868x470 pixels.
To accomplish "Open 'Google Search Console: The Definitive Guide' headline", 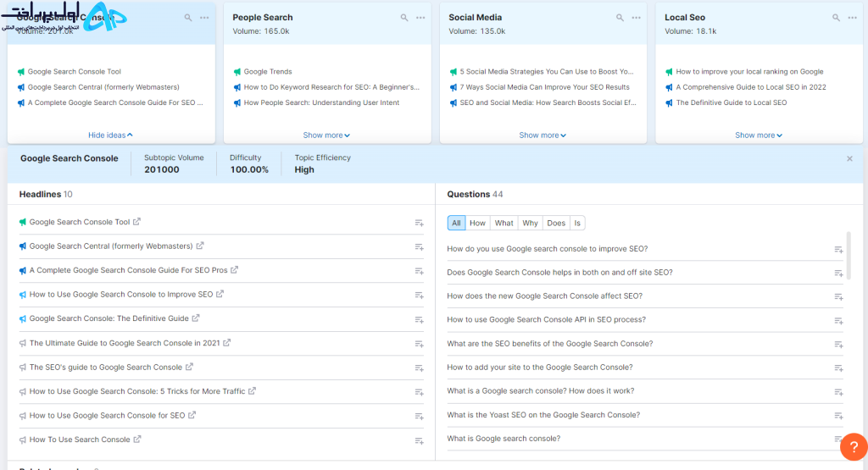I will click(109, 318).
